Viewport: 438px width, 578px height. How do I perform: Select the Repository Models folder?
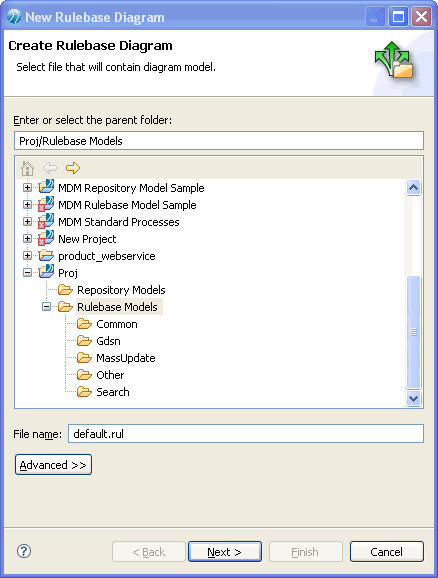click(x=121, y=290)
